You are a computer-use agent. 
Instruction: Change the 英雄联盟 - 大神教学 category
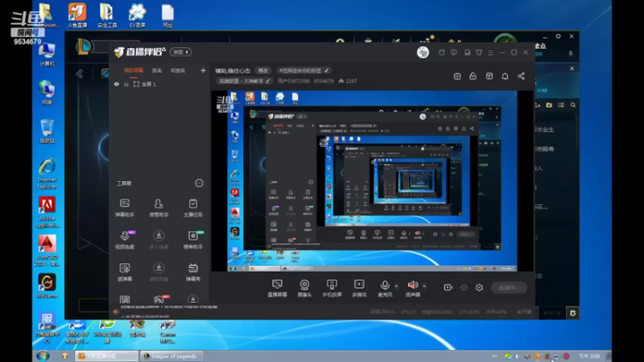point(245,81)
